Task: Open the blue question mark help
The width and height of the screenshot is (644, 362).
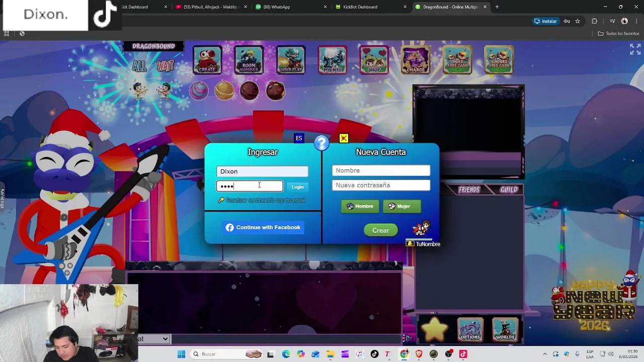Action: click(x=321, y=143)
